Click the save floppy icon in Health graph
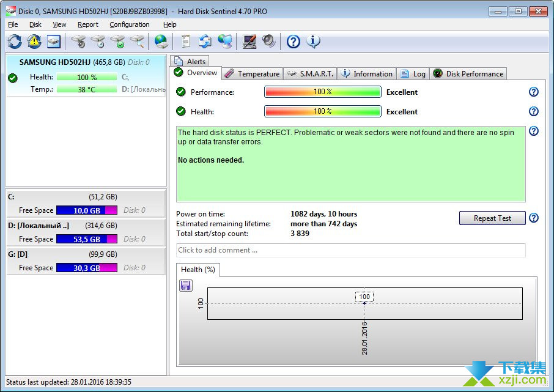Image resolution: width=554 pixels, height=392 pixels. 186,285
